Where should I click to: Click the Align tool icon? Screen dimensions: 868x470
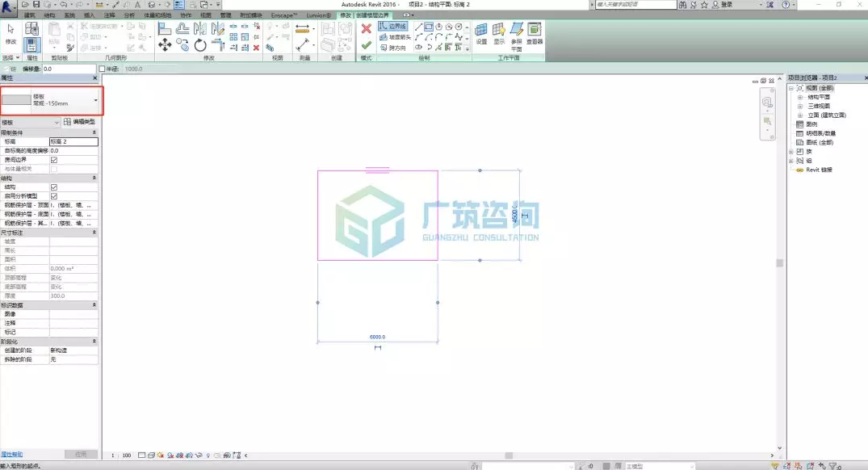[165, 29]
